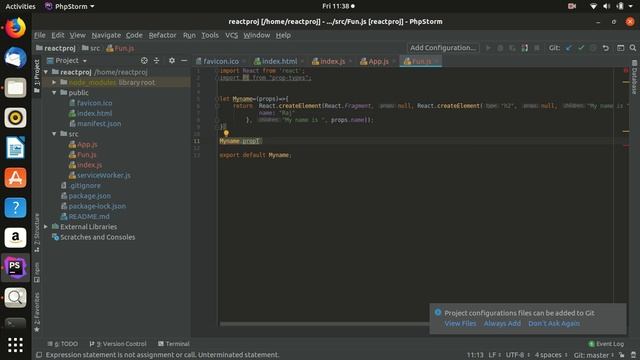Open Thunderbird mail from the dock
Screen dimensions: 640x360
coord(16,58)
